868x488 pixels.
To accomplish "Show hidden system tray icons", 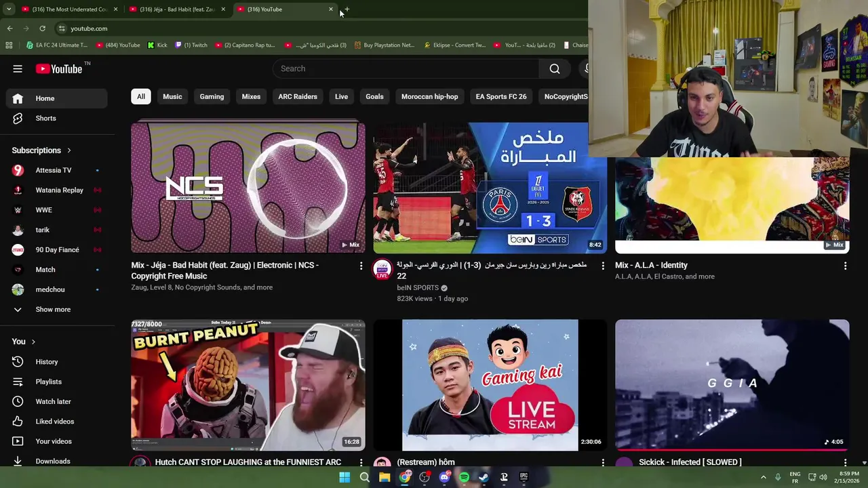I will (763, 477).
